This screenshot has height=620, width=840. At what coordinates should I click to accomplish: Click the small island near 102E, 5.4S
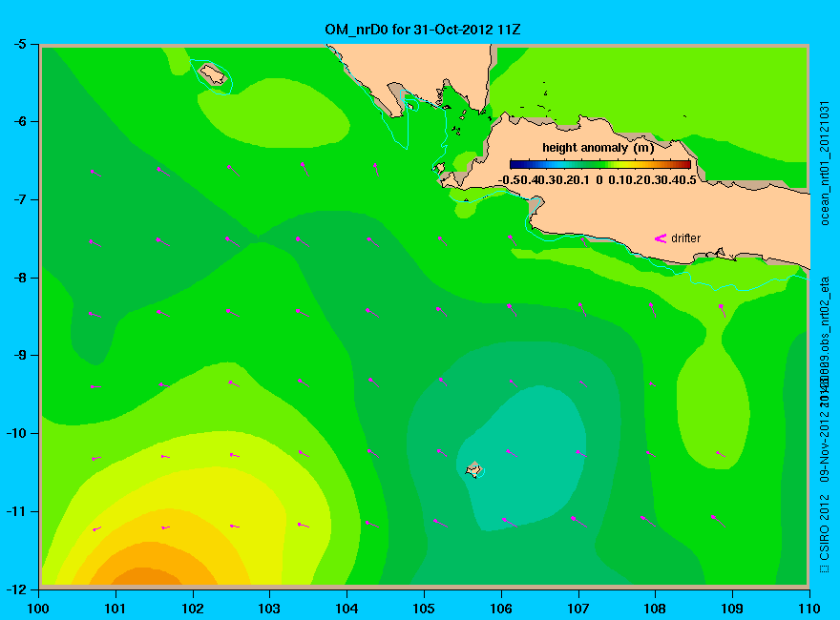213,73
